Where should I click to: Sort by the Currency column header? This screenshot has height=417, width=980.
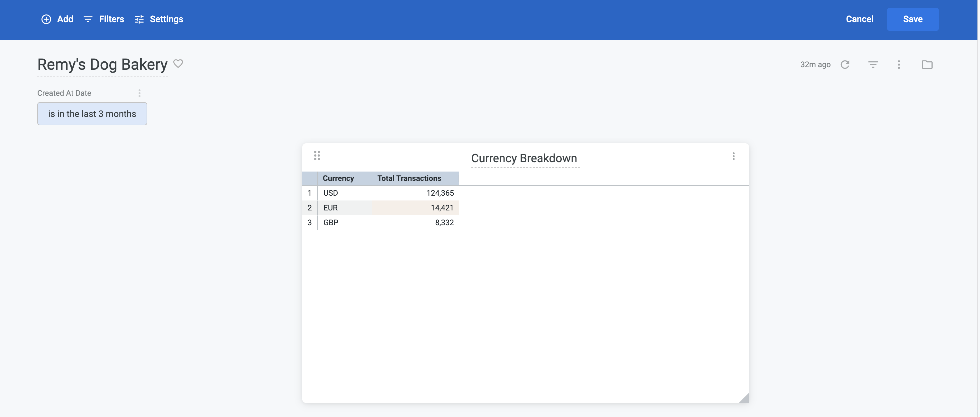(338, 178)
